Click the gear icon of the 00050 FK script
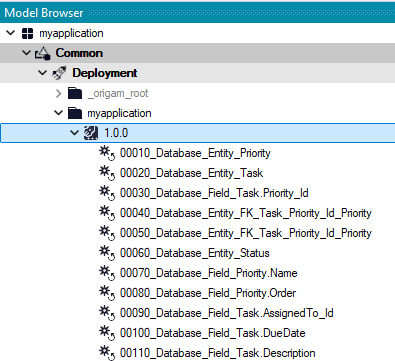Viewport: 395px width, 361px height. click(107, 233)
